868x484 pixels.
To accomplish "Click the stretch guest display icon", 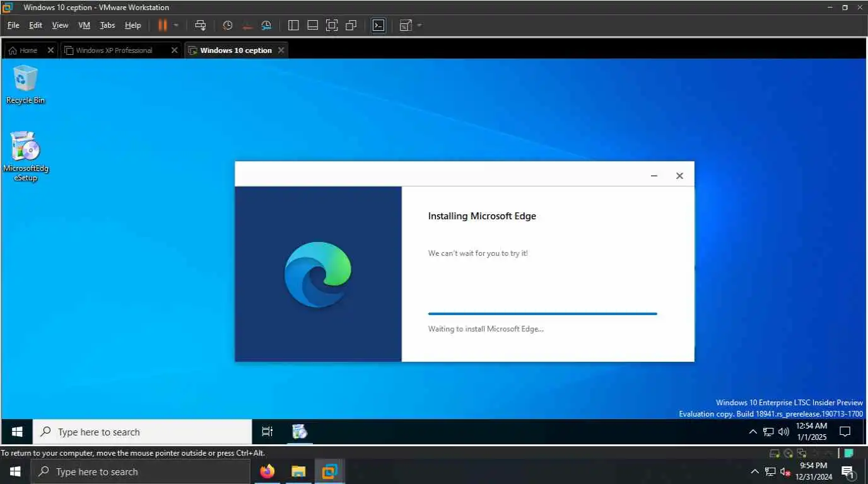I will (406, 25).
